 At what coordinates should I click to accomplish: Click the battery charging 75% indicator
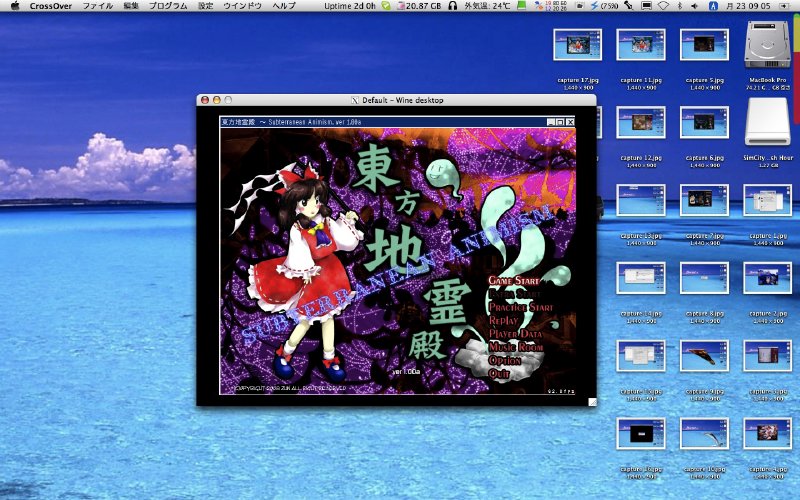604,6
